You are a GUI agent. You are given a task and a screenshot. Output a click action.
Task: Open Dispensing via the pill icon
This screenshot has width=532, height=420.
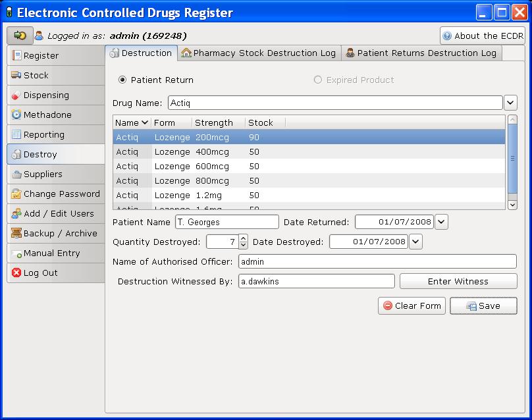tap(16, 95)
